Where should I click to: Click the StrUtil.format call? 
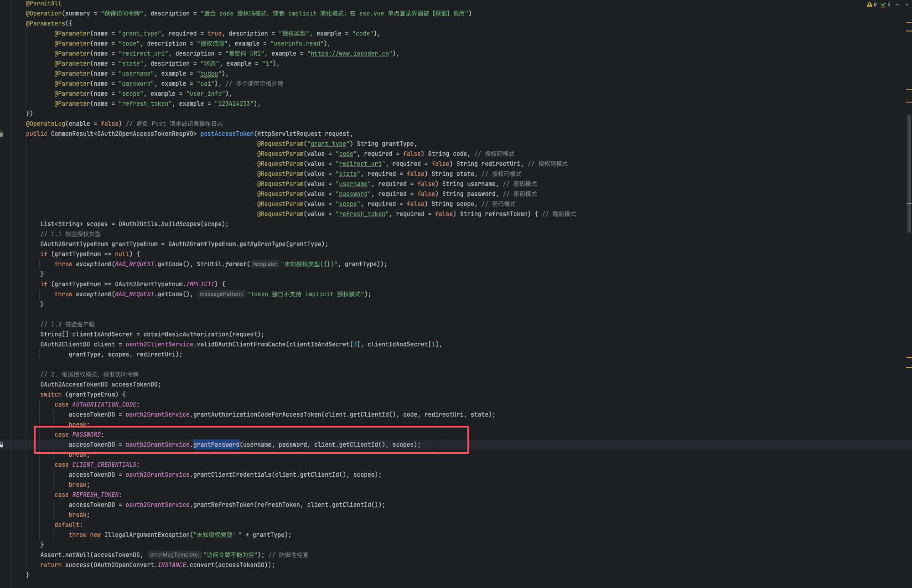point(222,264)
